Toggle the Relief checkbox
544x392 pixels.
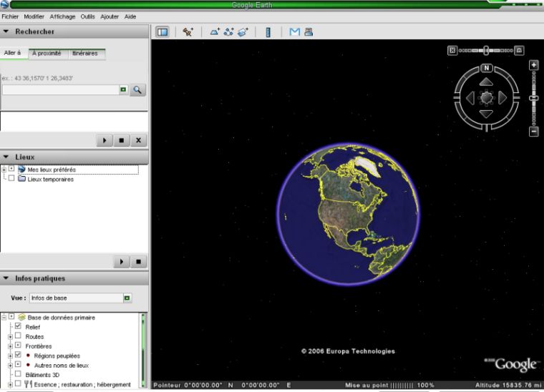click(18, 326)
